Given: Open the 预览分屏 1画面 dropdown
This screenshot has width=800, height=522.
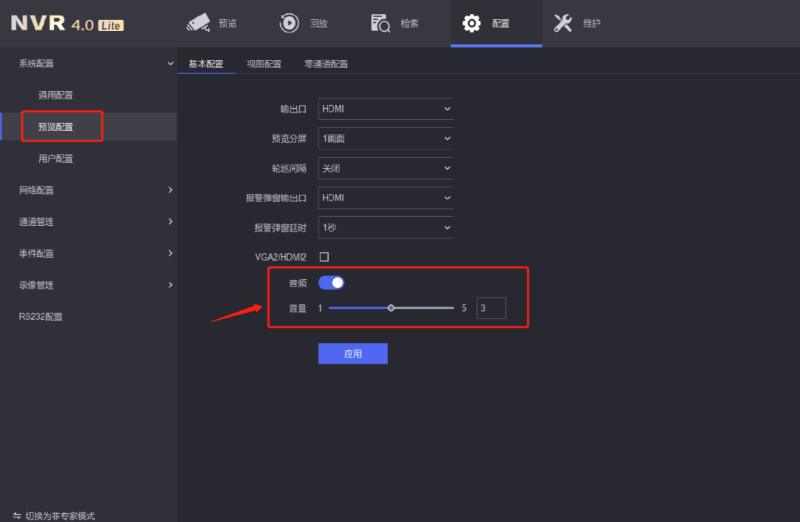Looking at the screenshot, I should click(x=386, y=138).
